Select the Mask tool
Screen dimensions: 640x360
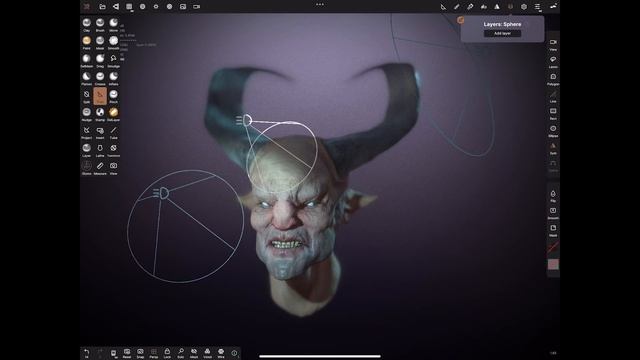coord(100,42)
